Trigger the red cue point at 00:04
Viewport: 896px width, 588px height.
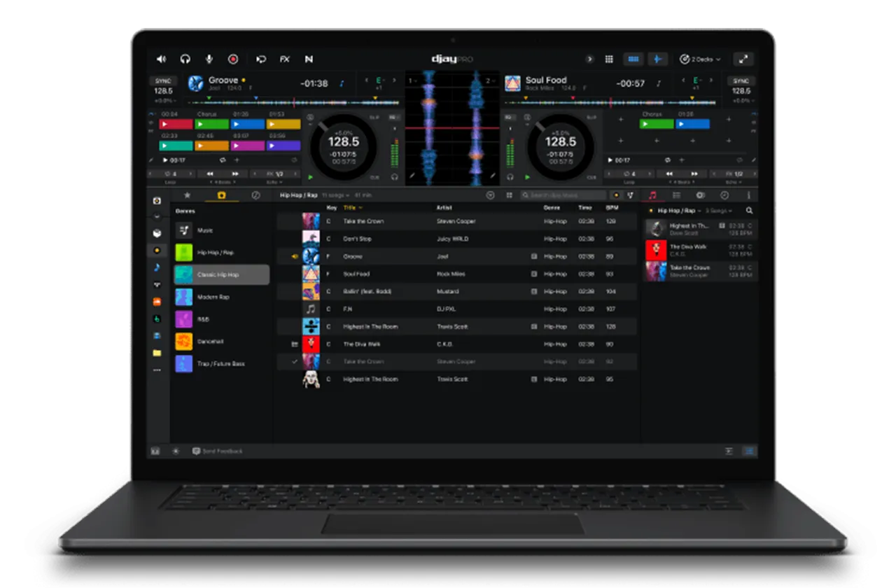pos(176,124)
